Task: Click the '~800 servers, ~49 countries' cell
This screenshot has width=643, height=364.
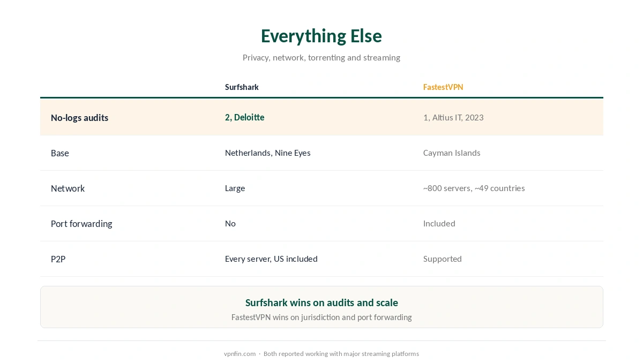Action: click(x=474, y=188)
